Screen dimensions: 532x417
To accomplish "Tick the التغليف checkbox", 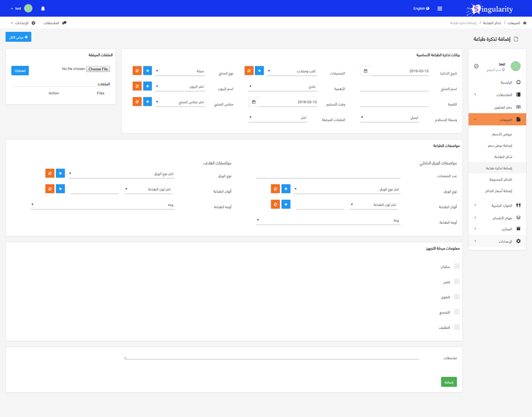I will [x=457, y=327].
